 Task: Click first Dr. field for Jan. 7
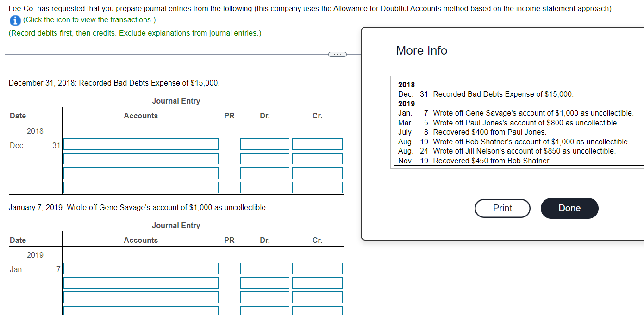click(265, 269)
